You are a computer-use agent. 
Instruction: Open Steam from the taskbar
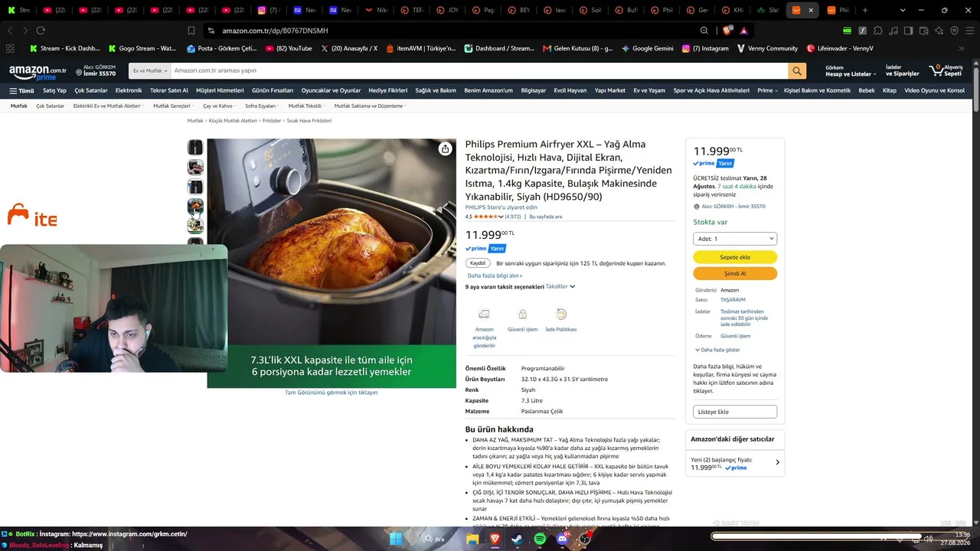[x=518, y=539]
